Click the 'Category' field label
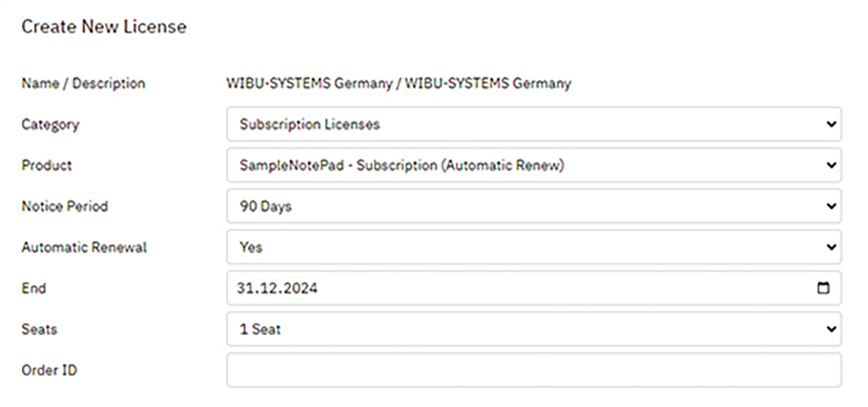The height and width of the screenshot is (407, 868). pos(51,124)
